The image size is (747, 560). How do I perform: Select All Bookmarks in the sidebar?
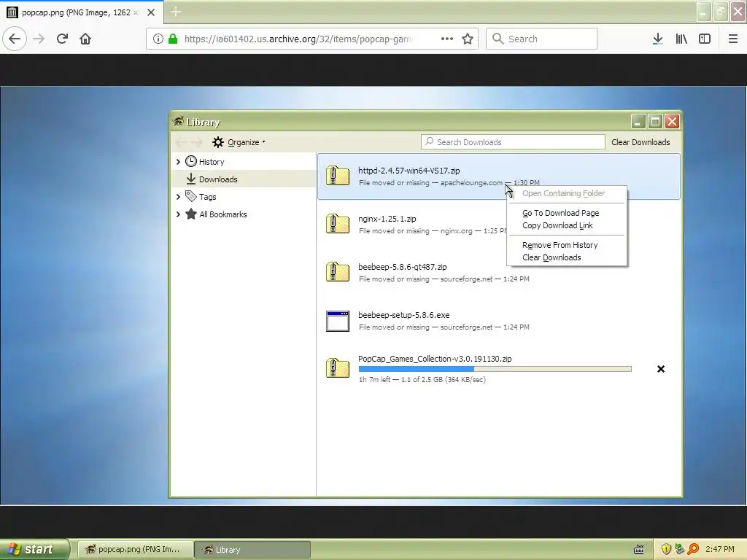pyautogui.click(x=223, y=214)
